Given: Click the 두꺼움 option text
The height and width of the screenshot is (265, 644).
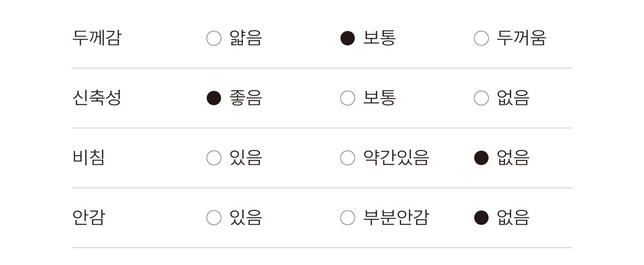Looking at the screenshot, I should pyautogui.click(x=521, y=38).
